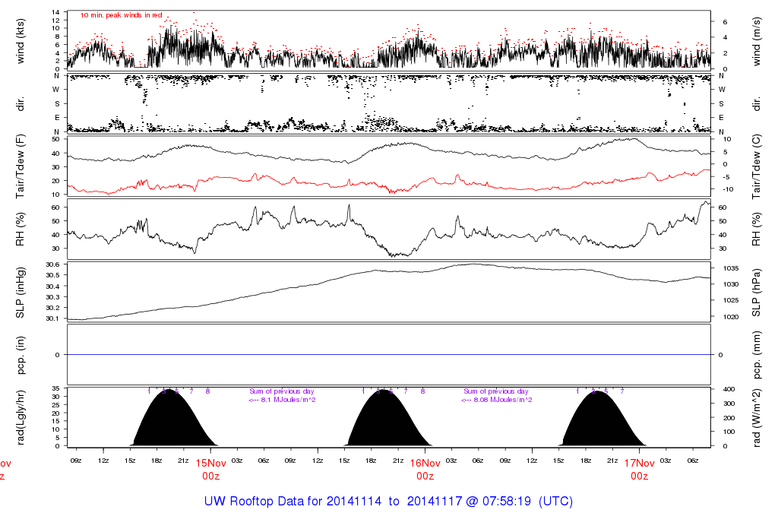
Task: Click the 'Tair/Tdew (C)' axis label
Action: [757, 166]
